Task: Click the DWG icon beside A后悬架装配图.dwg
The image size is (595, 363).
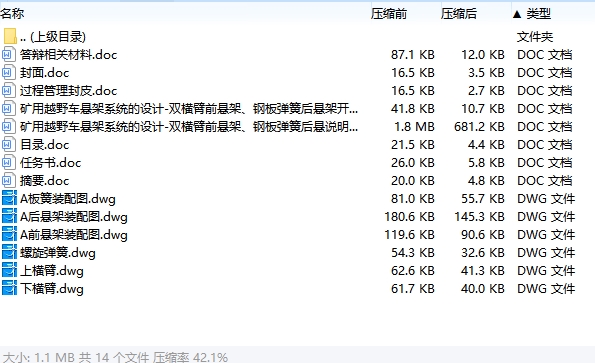Action: [x=9, y=217]
